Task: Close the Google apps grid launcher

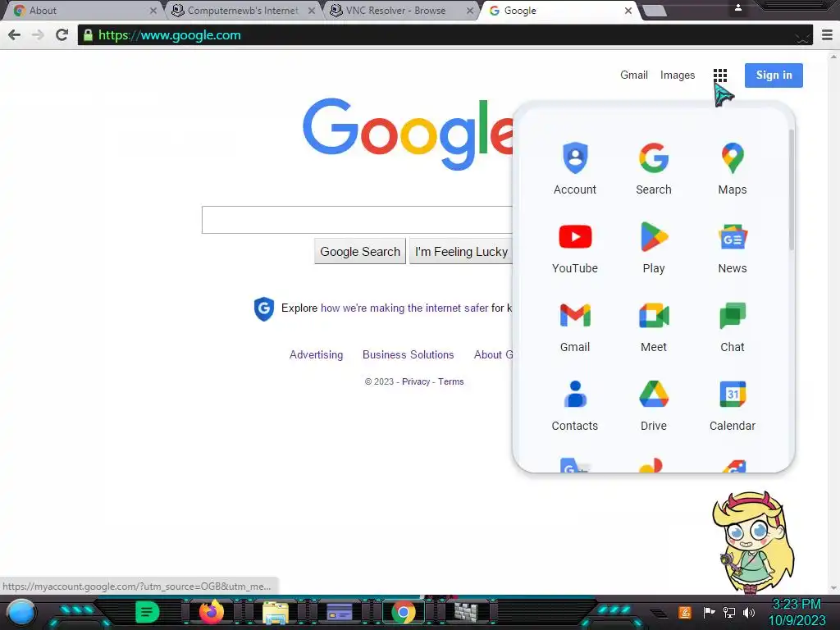Action: pos(720,75)
